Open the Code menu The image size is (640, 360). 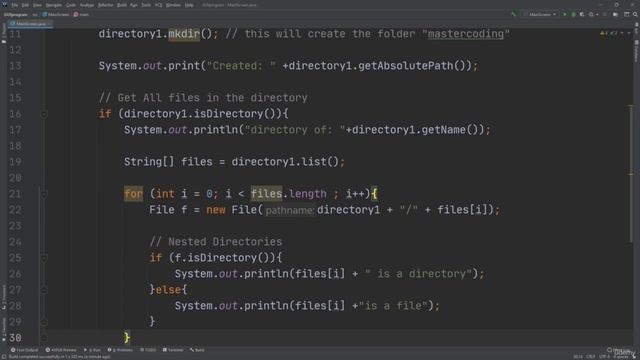point(71,5)
